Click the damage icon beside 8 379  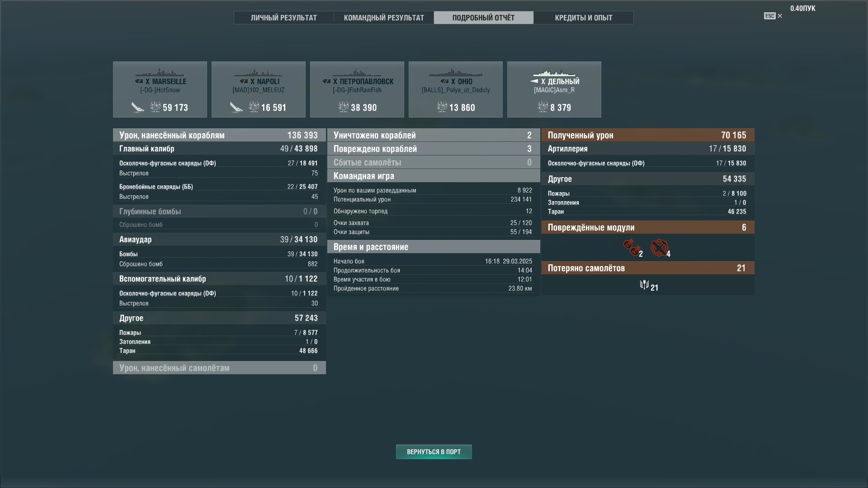point(543,107)
